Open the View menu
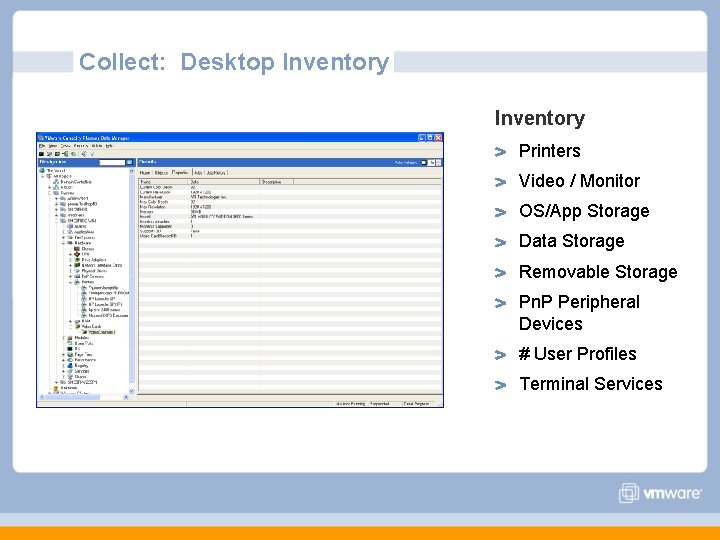 click(x=53, y=146)
